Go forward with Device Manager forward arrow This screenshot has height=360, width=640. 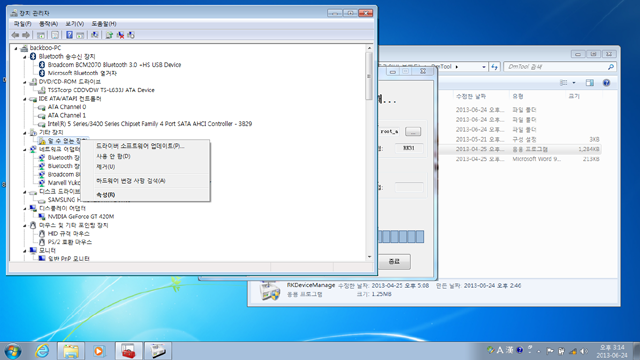pos(26,35)
